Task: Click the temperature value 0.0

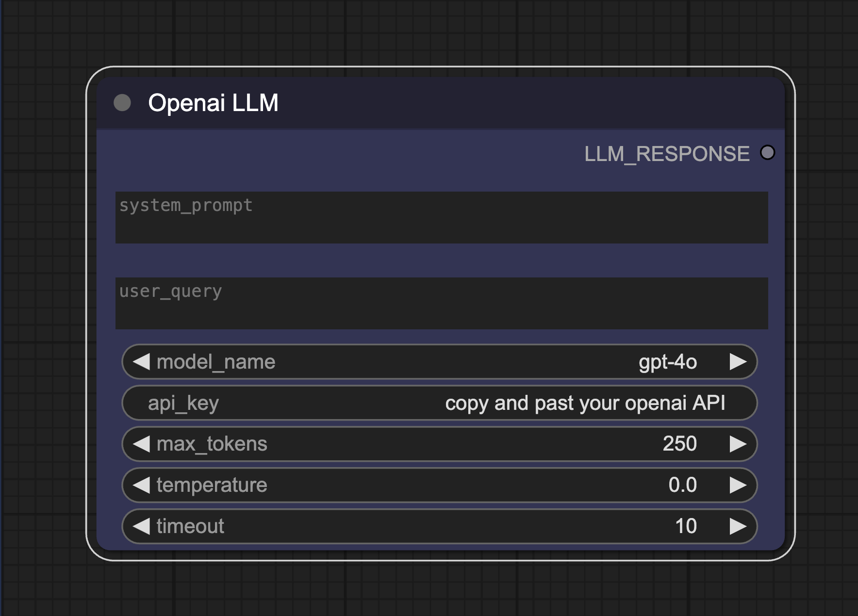Action: [683, 485]
